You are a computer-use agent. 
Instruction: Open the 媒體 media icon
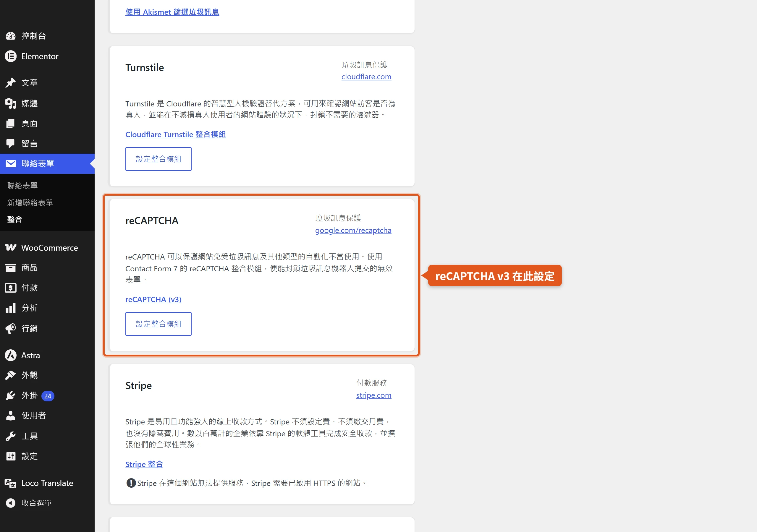click(11, 103)
